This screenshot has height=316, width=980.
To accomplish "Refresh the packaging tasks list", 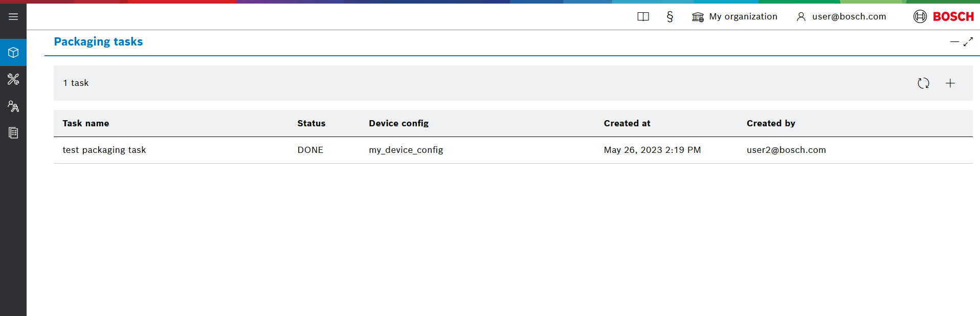I will 923,83.
